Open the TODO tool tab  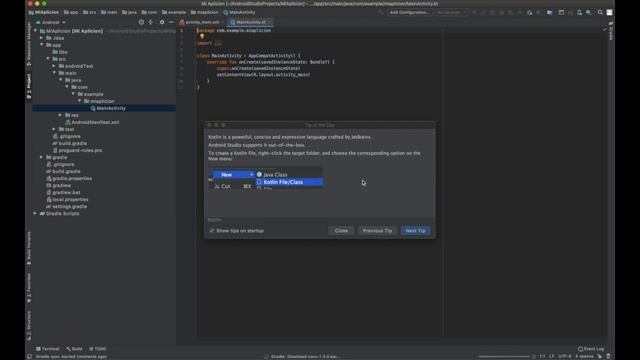pyautogui.click(x=98, y=349)
